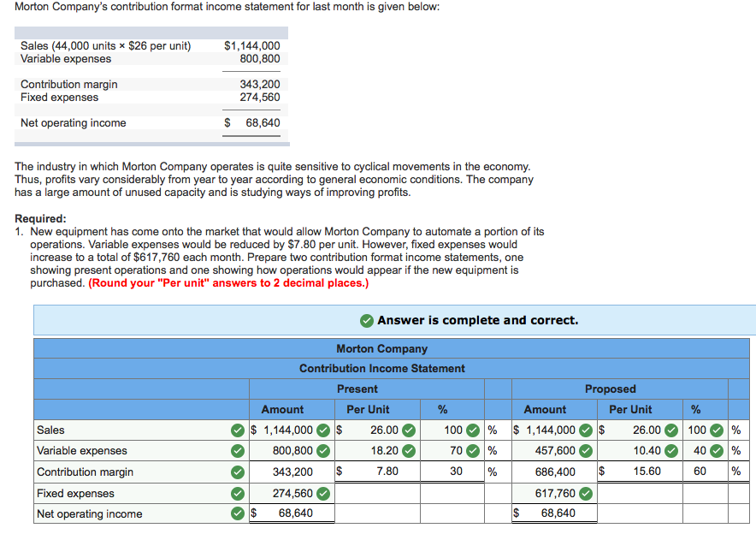The image size is (756, 534).
Task: Click the checkmark beside Present per unit 26.00
Action: pyautogui.click(x=407, y=430)
